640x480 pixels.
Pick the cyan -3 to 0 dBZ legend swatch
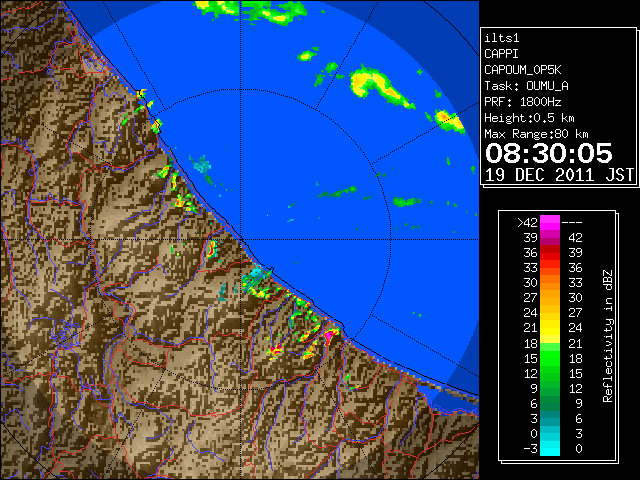(550, 449)
